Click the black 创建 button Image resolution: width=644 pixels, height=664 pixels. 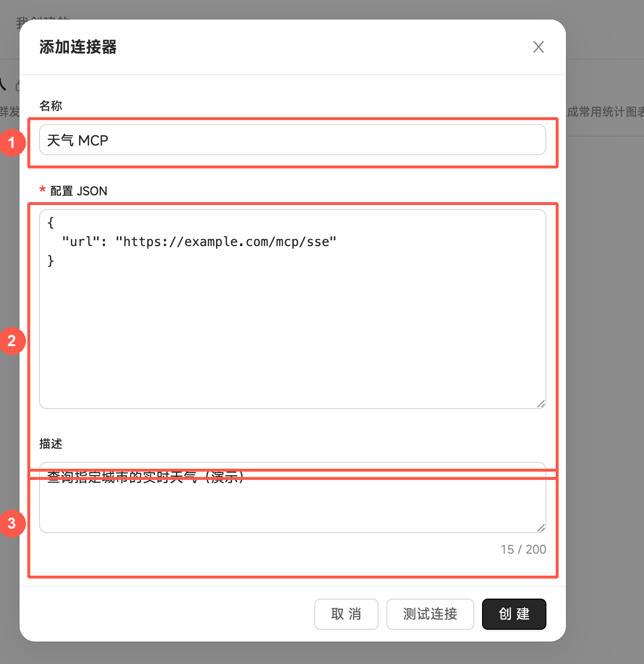point(514,614)
